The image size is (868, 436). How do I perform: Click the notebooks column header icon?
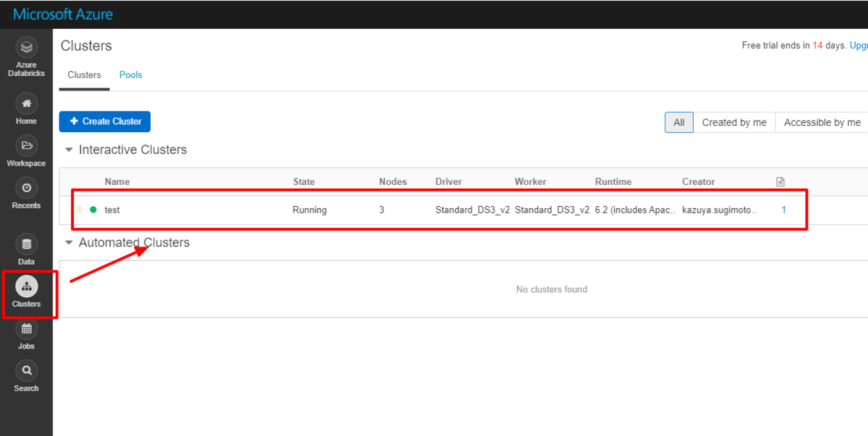[x=780, y=181]
